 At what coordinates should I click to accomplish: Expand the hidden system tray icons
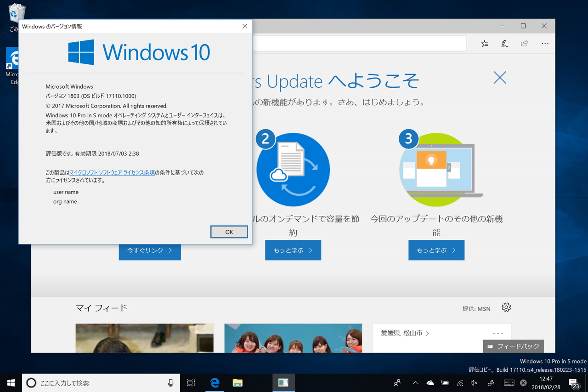pyautogui.click(x=415, y=382)
